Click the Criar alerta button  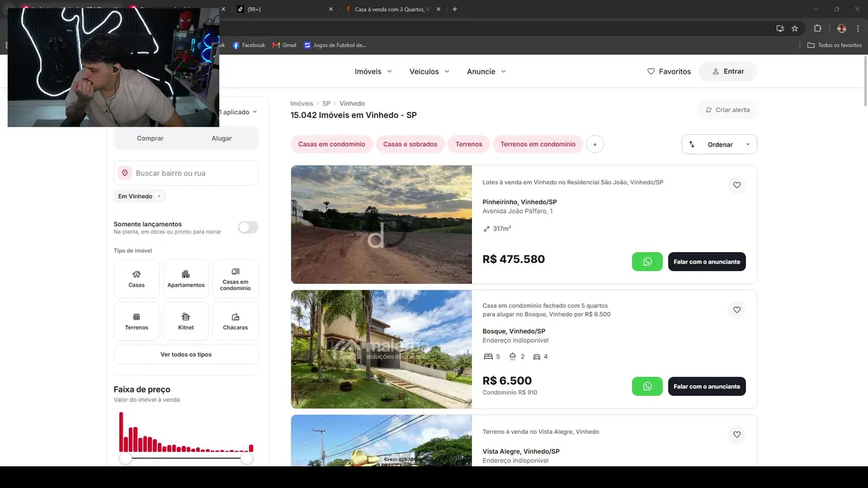[x=728, y=110]
